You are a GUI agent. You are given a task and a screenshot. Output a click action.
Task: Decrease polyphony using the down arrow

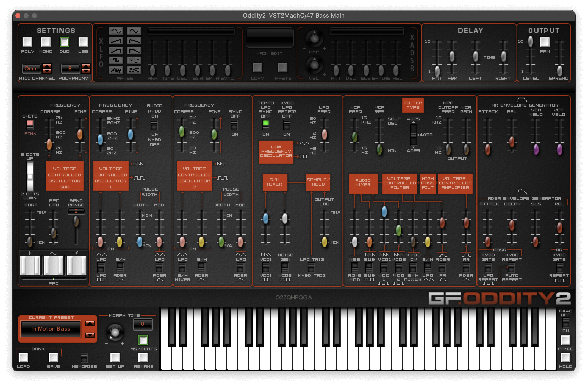click(86, 71)
